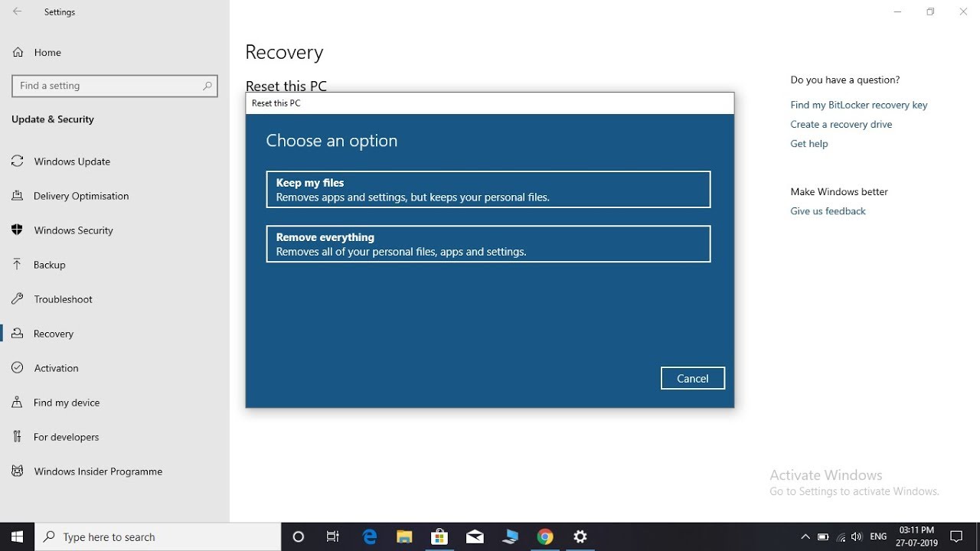This screenshot has width=980, height=551.
Task: Click the Activation checkmark circle icon
Action: tap(18, 368)
